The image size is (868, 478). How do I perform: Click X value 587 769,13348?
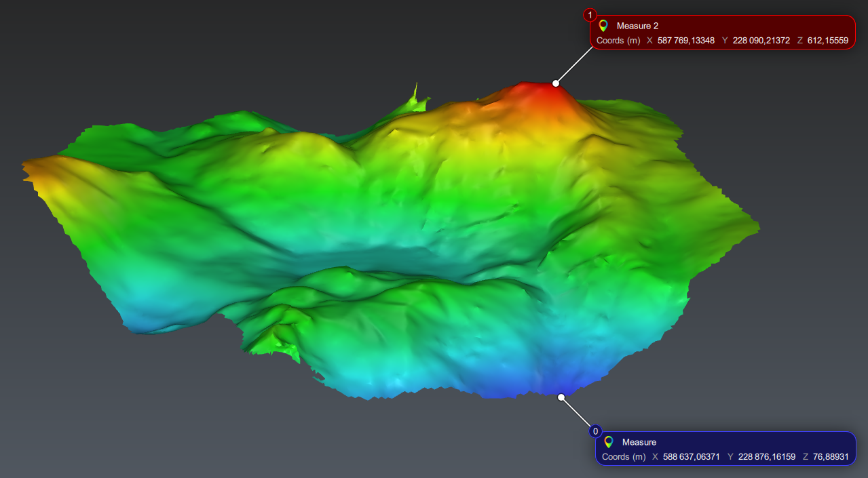coord(685,41)
